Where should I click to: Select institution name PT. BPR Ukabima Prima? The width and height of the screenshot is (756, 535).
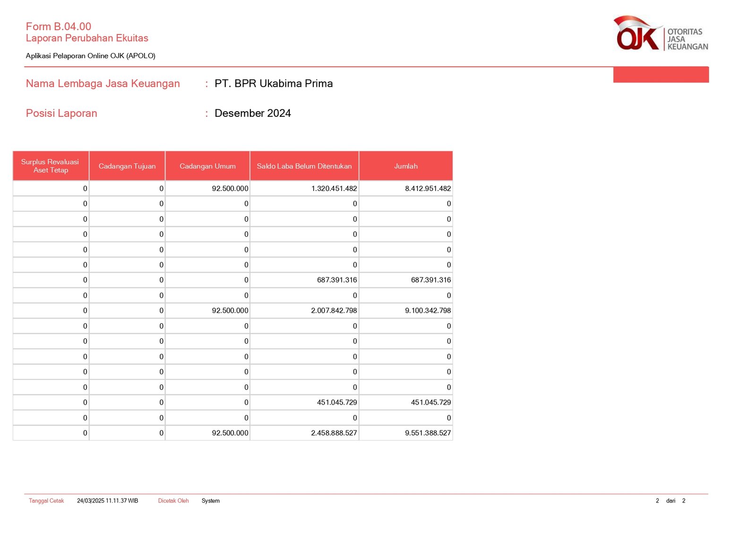pos(274,84)
